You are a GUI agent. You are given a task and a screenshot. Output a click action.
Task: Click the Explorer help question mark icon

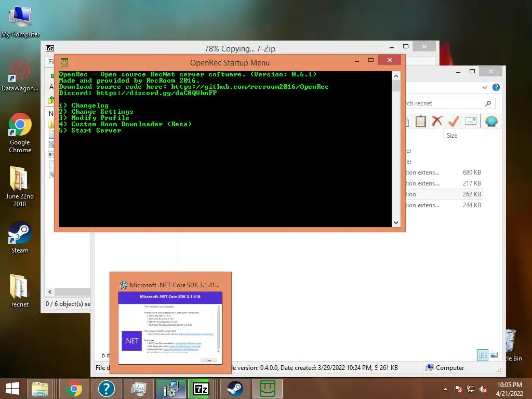(496, 87)
